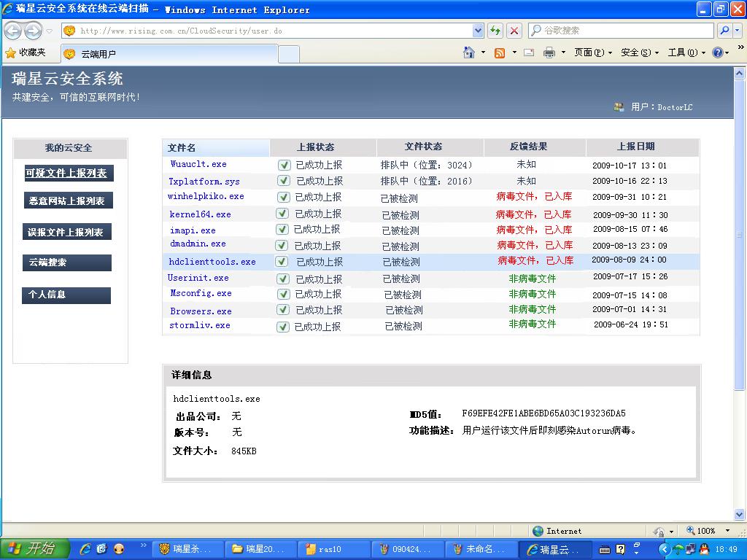Viewport: 747px width, 560px height.
Task: Open Favorites star (收藏夹)
Action: click(x=26, y=52)
